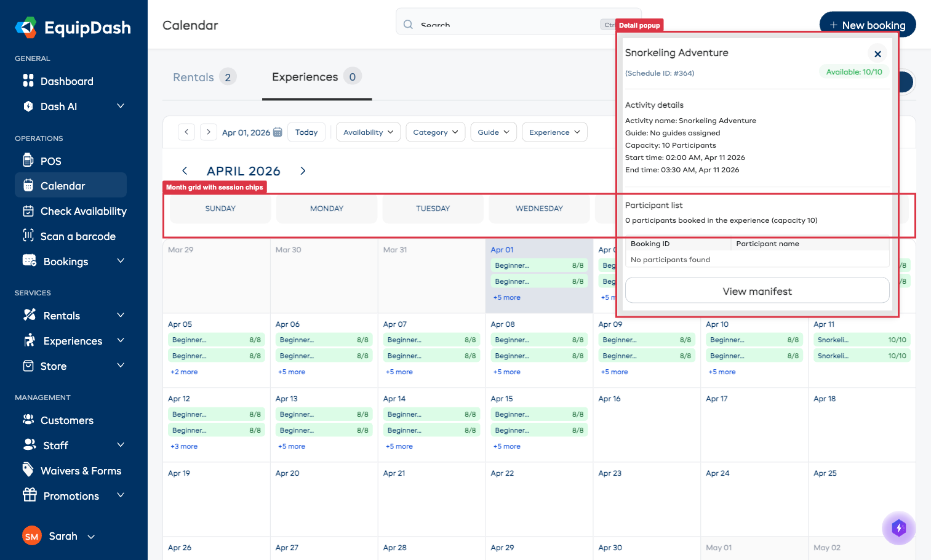This screenshot has height=560, width=931.
Task: Open the date picker calendar icon
Action: point(278,132)
